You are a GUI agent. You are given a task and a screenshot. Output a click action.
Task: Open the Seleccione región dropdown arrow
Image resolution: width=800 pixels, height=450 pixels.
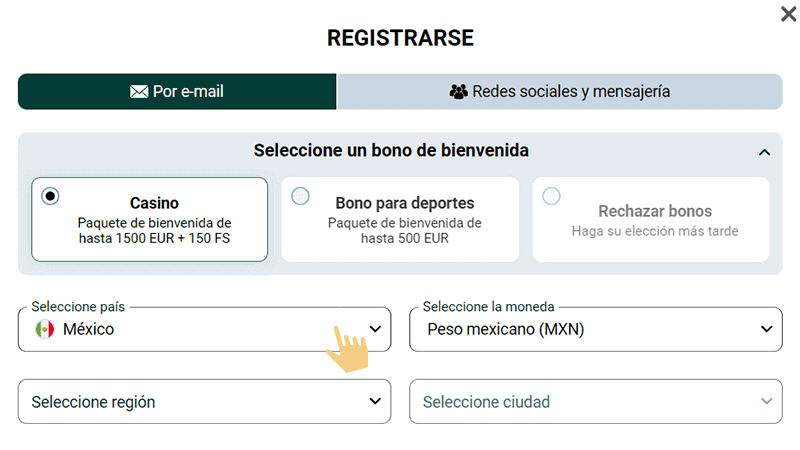pos(375,401)
